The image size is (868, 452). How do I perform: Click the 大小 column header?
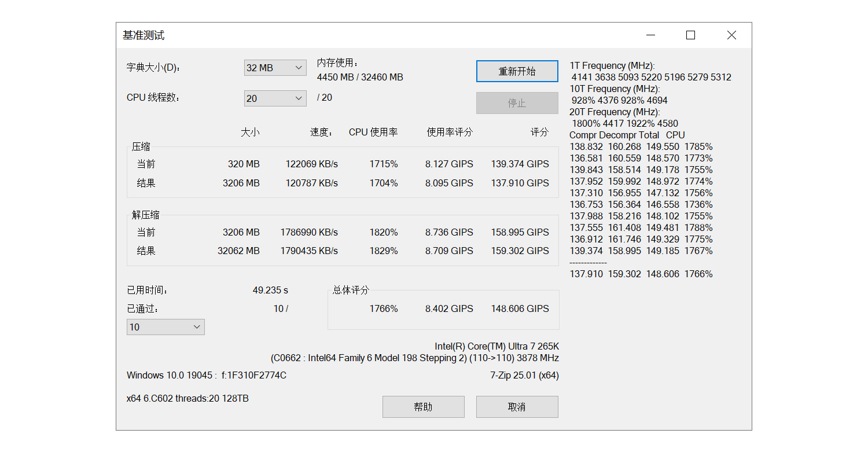click(x=250, y=132)
